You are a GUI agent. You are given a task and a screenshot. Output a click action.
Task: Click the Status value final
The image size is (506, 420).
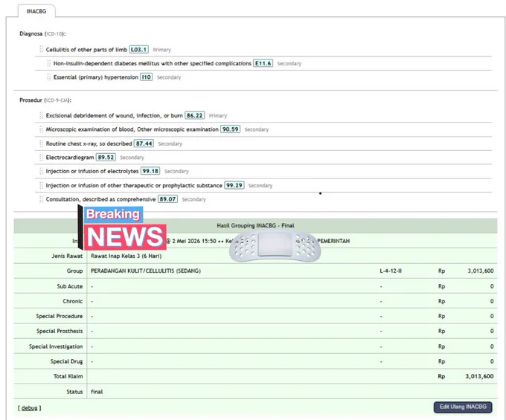[97, 392]
